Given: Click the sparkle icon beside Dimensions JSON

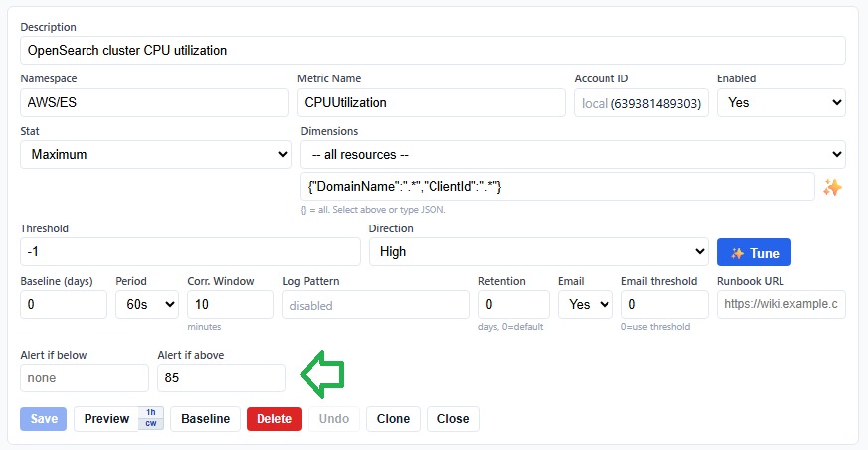Looking at the screenshot, I should (832, 188).
